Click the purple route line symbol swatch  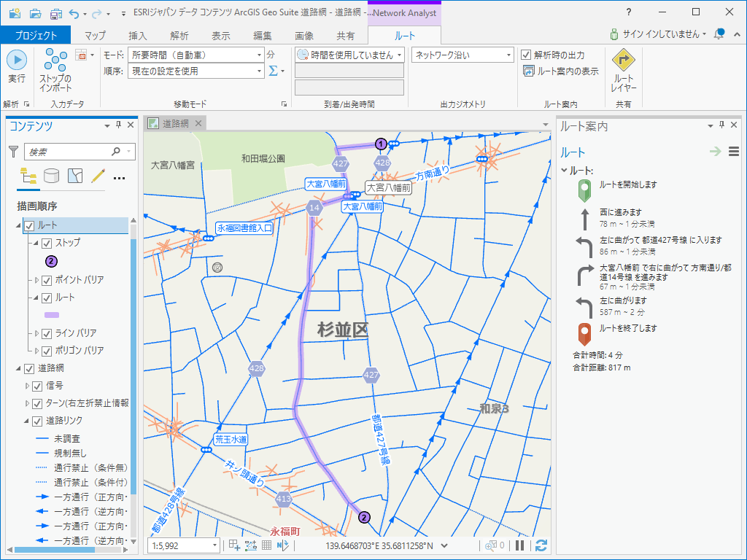(x=52, y=315)
